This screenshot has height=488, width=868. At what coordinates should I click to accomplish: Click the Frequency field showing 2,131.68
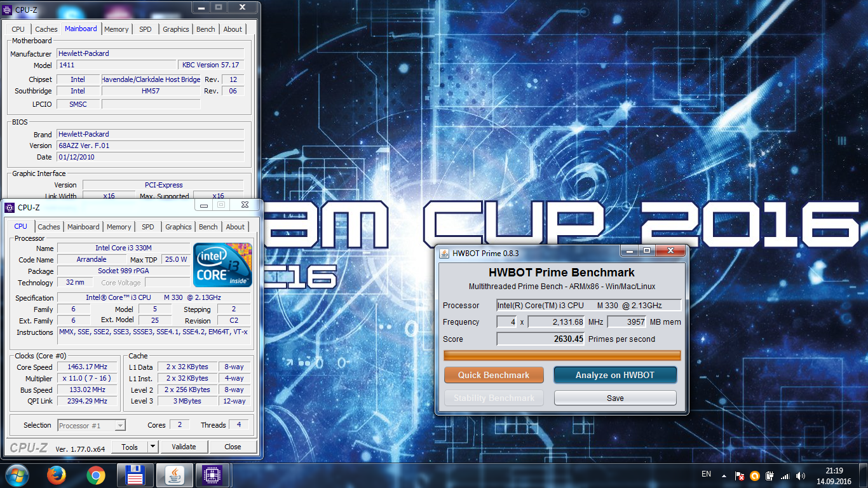tap(556, 322)
